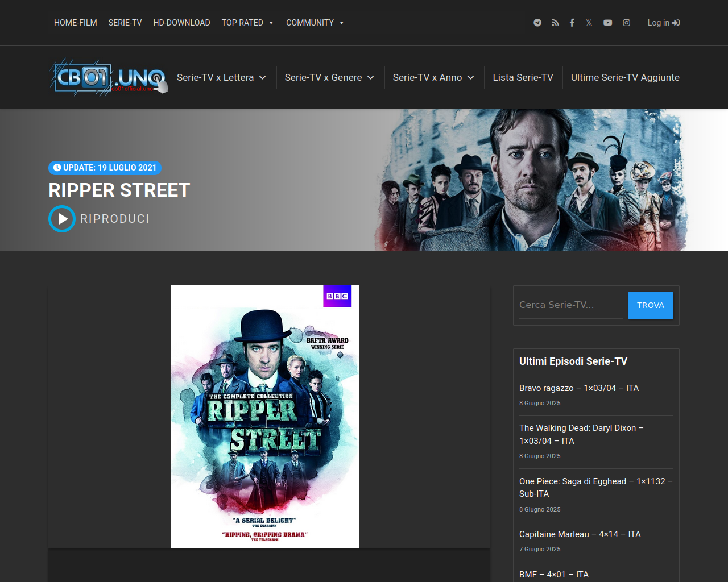The image size is (728, 582).
Task: Expand the Serie-TV x Anno dropdown
Action: click(433, 77)
